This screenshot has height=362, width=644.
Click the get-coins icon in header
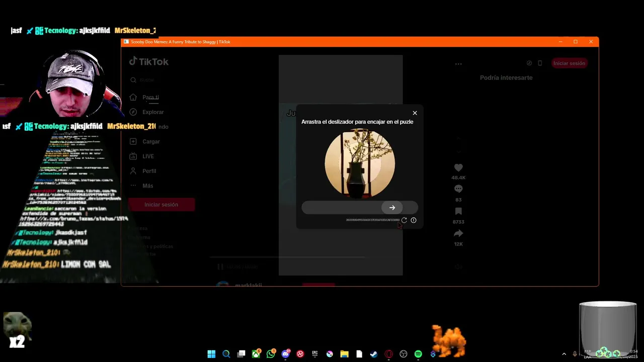pyautogui.click(x=529, y=63)
